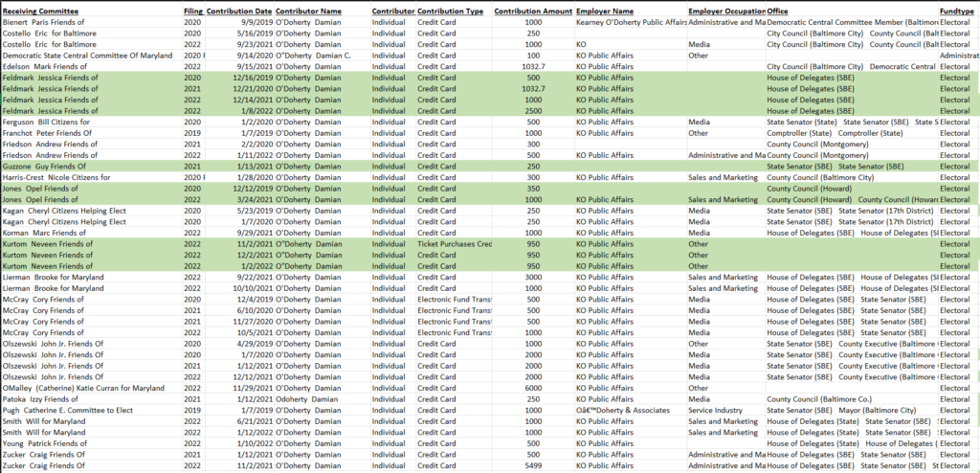Click the date cell 6/21/2021
The height and width of the screenshot is (473, 980).
point(256,421)
